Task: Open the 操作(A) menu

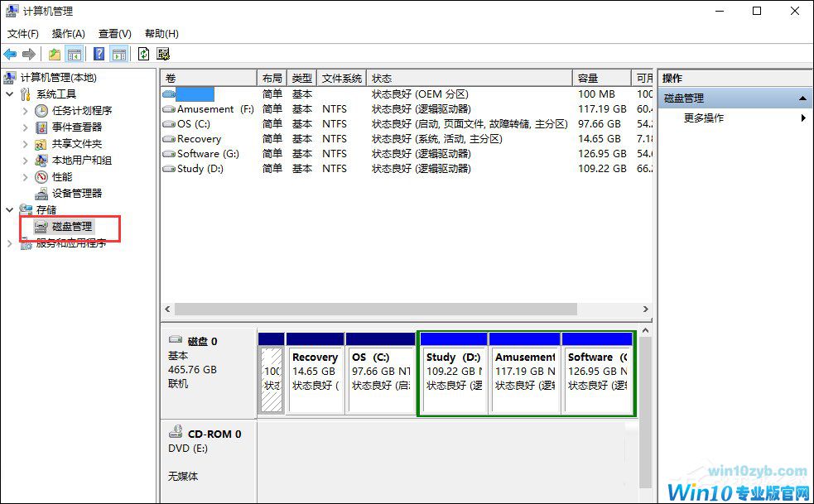Action: pyautogui.click(x=68, y=33)
